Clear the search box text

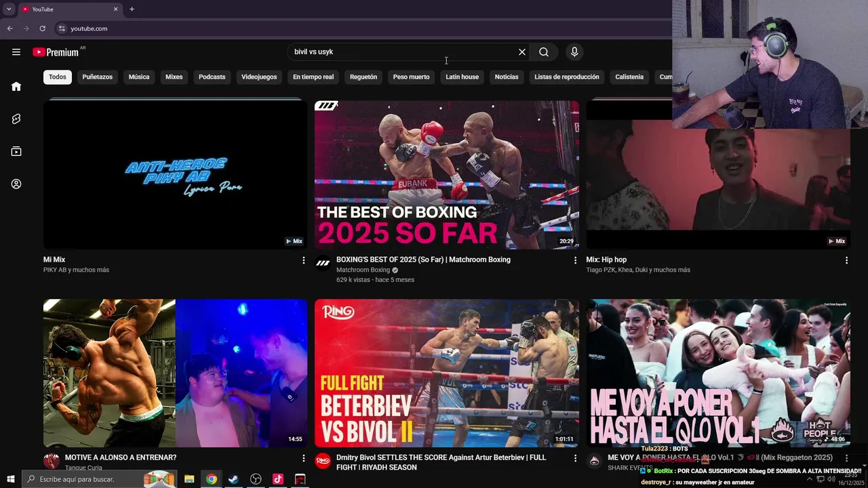point(522,52)
